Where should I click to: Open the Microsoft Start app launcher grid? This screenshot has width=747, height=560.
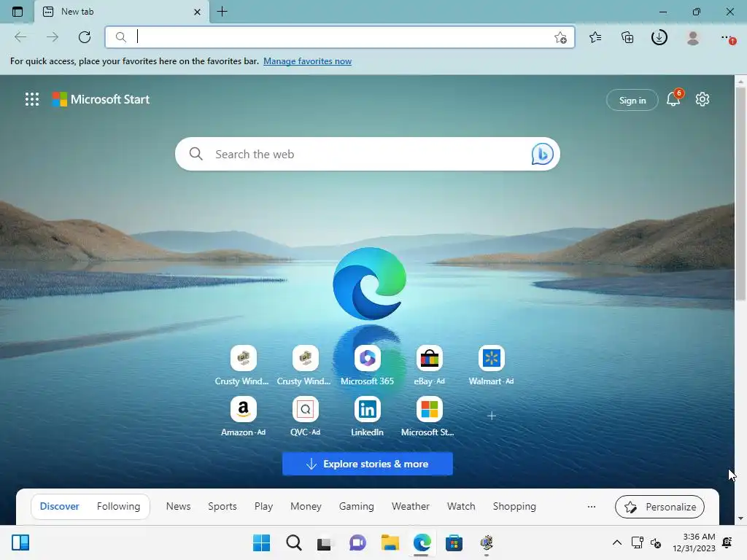[32, 99]
